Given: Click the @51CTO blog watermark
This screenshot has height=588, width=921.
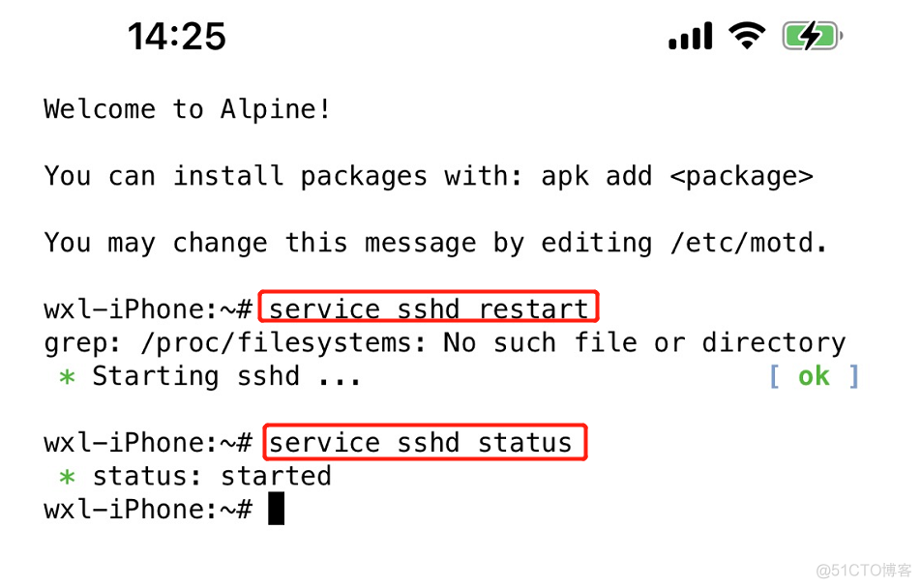Looking at the screenshot, I should [863, 571].
